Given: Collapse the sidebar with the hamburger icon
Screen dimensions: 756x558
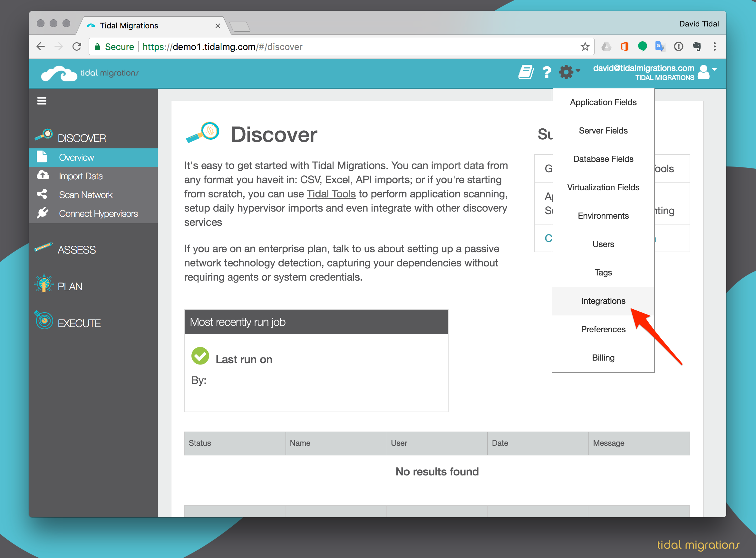Looking at the screenshot, I should click(42, 101).
